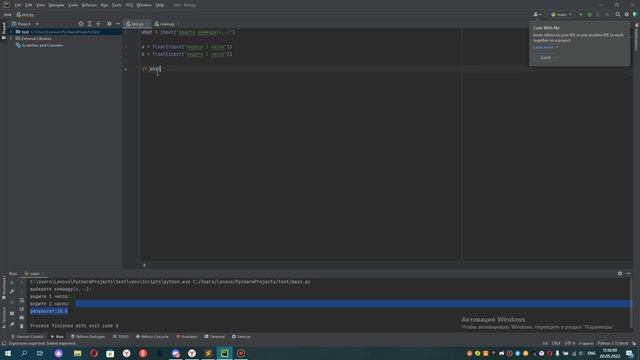Clear console output with trash icon
640x360 pixels.
click(x=22, y=326)
